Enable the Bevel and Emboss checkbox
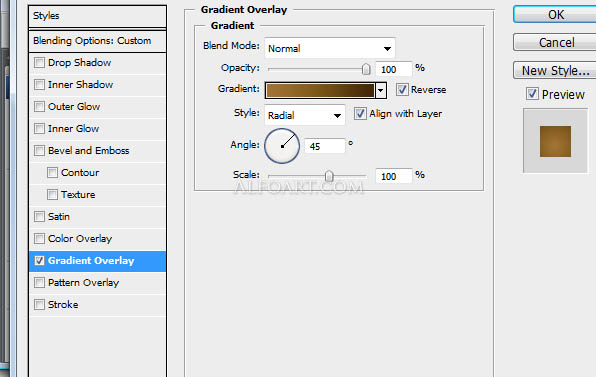 (x=40, y=150)
